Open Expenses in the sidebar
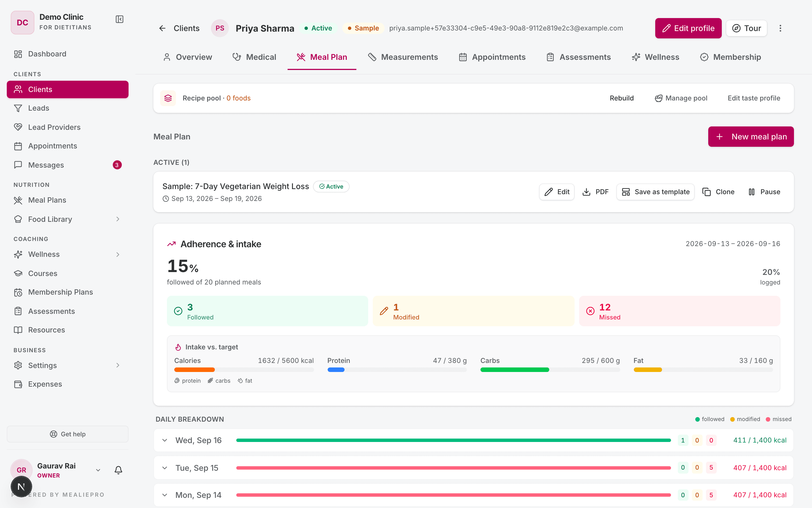812x508 pixels. click(67, 384)
